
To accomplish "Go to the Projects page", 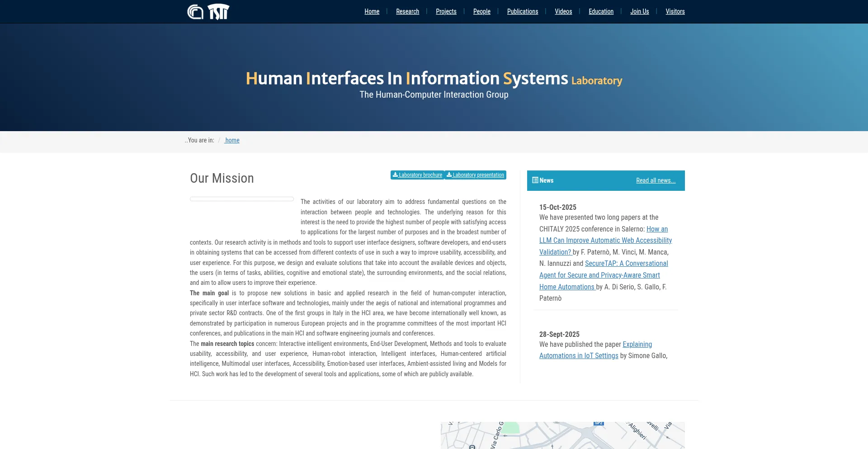I will tap(446, 11).
